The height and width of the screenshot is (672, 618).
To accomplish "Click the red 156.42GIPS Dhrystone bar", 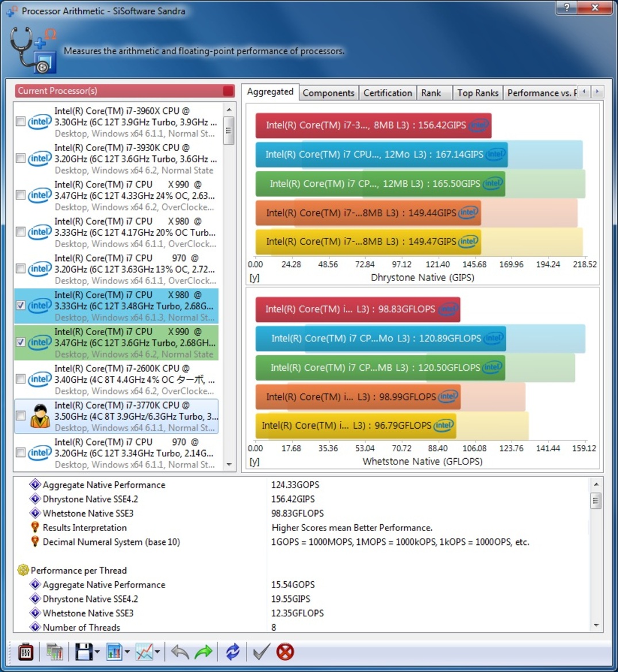I will tap(373, 125).
